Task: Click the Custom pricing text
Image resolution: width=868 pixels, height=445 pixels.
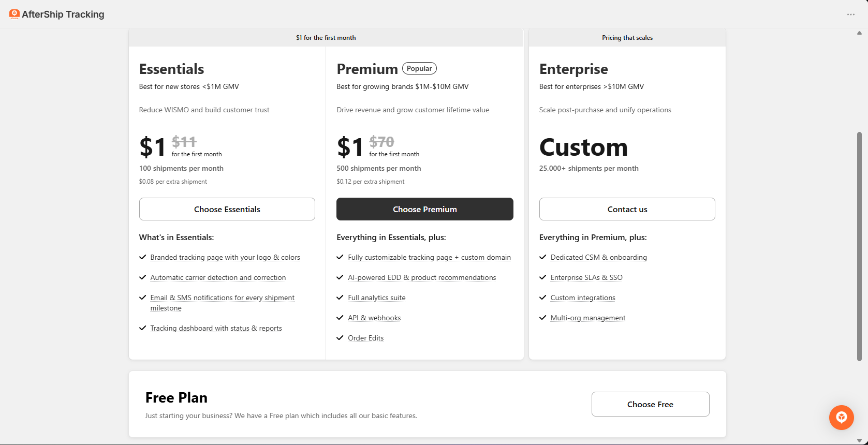Action: (x=583, y=147)
